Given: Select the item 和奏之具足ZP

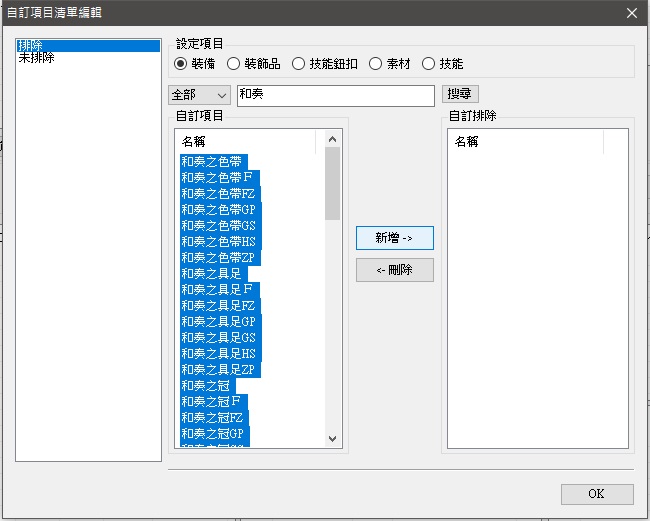Looking at the screenshot, I should (220, 370).
